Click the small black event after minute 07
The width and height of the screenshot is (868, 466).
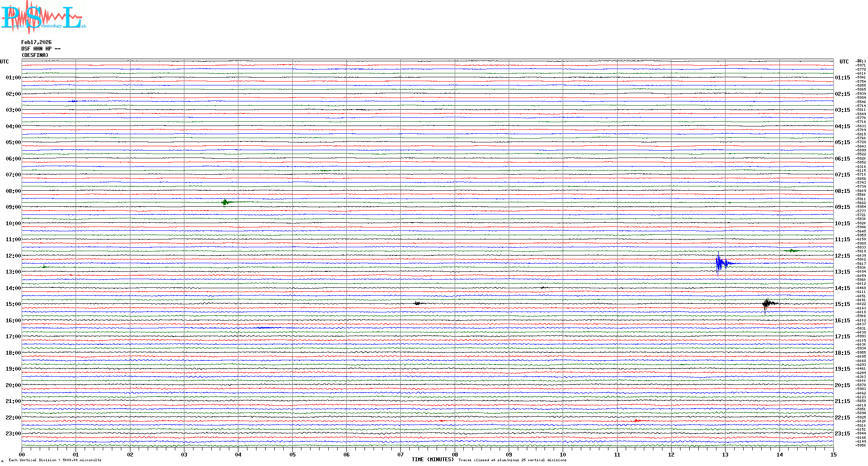pyautogui.click(x=417, y=303)
